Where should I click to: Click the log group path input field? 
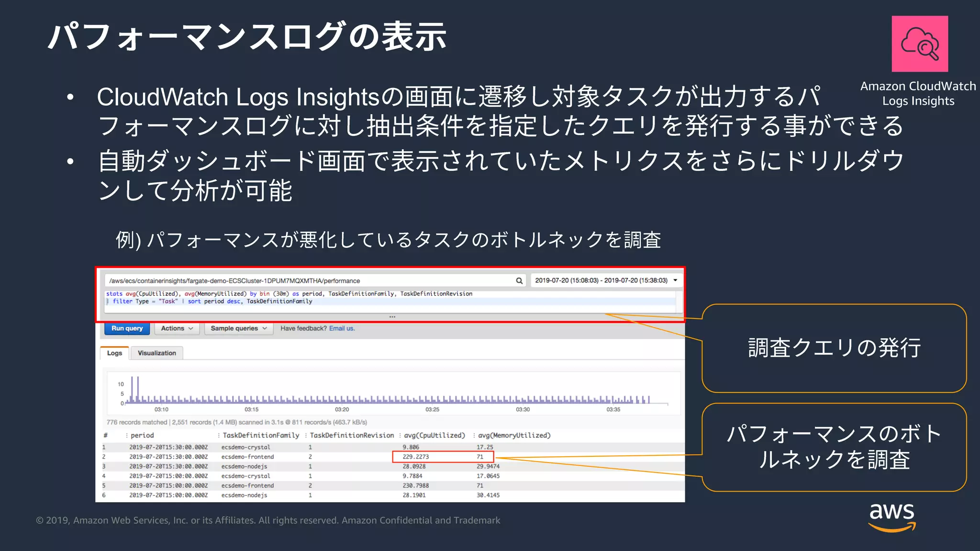(x=315, y=281)
